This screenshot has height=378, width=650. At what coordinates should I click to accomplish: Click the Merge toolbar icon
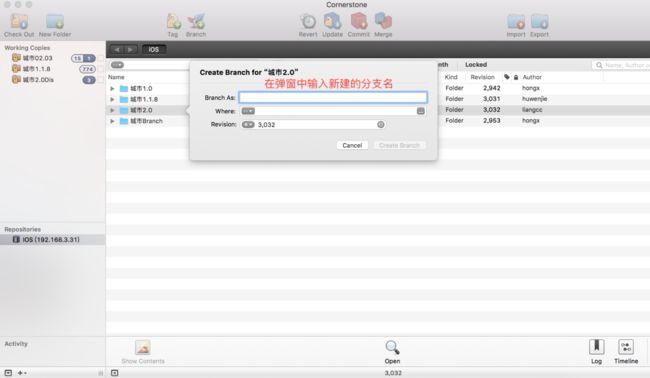[383, 21]
